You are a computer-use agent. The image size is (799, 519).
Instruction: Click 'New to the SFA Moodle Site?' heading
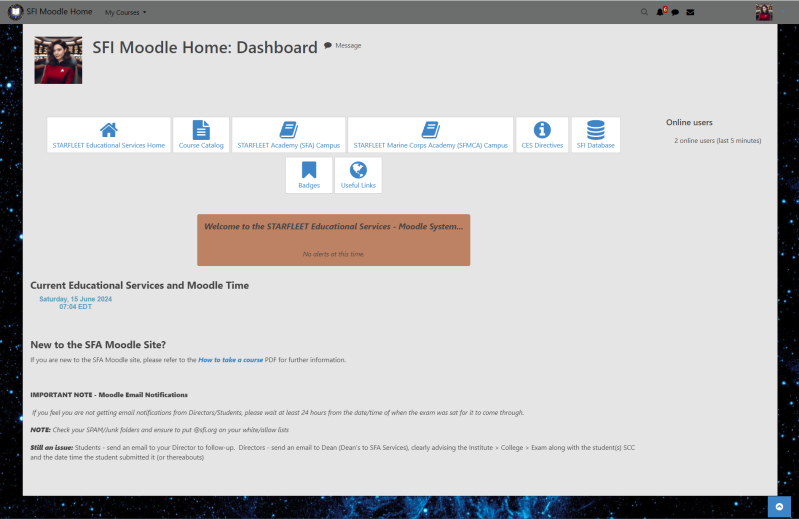click(98, 345)
